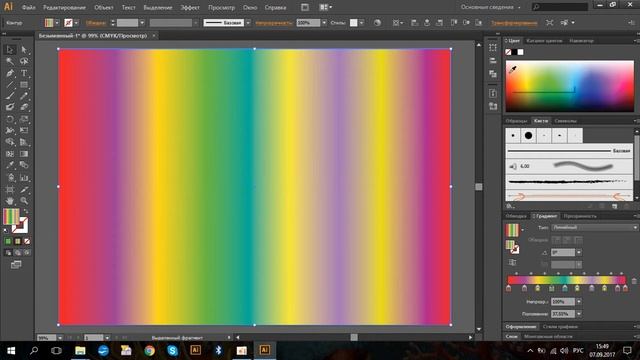Toggle Draw Behind mode

pyautogui.click(x=18, y=253)
